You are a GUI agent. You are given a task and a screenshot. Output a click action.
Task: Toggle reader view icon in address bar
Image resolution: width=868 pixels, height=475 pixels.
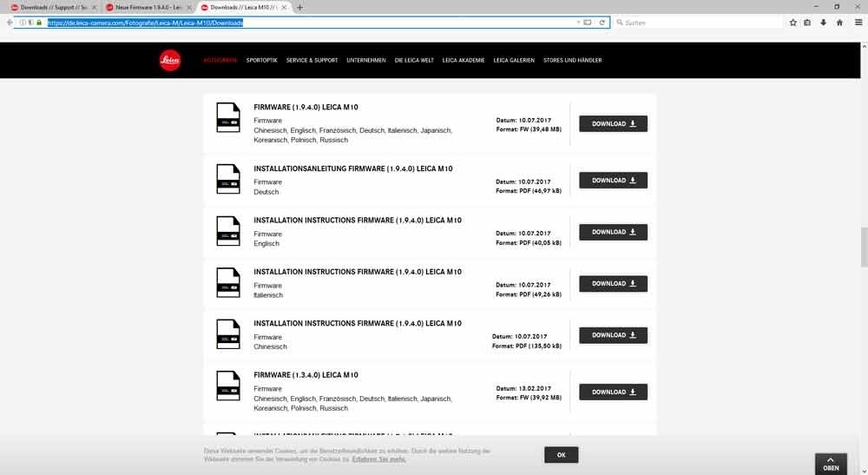tap(588, 23)
